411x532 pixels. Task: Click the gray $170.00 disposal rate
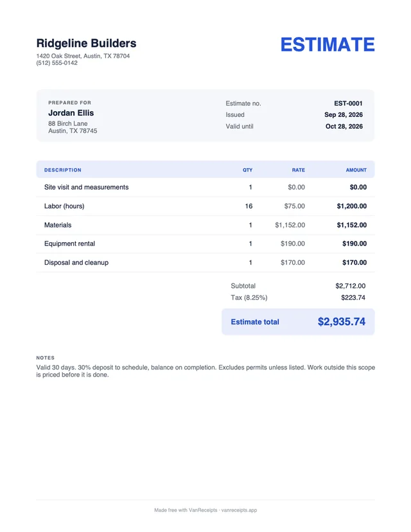(293, 263)
